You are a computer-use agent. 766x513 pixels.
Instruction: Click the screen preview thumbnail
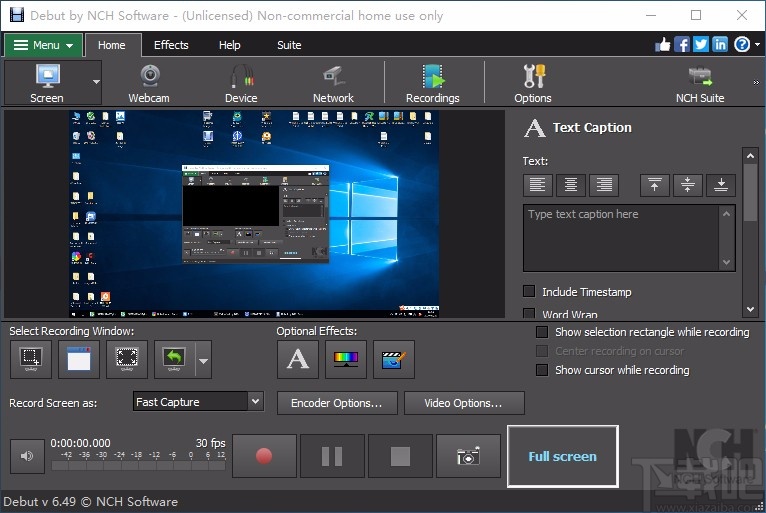(254, 214)
